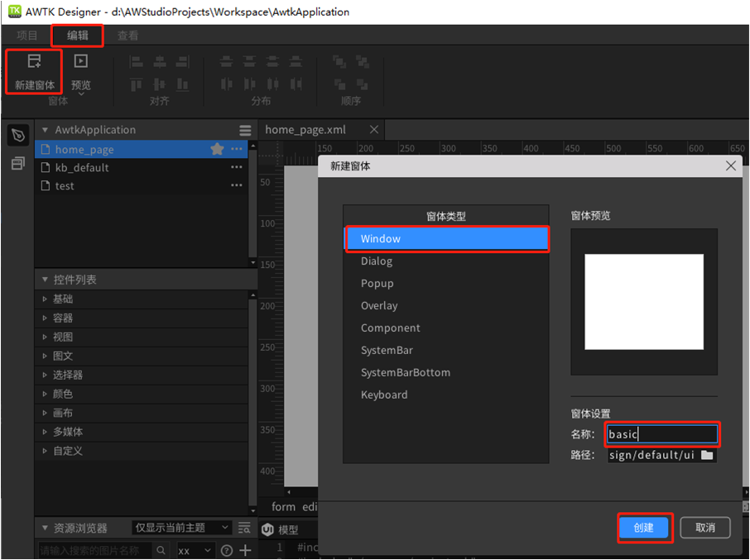Select test in the project tree
Screen dimensions: 750x560
pos(142,185)
